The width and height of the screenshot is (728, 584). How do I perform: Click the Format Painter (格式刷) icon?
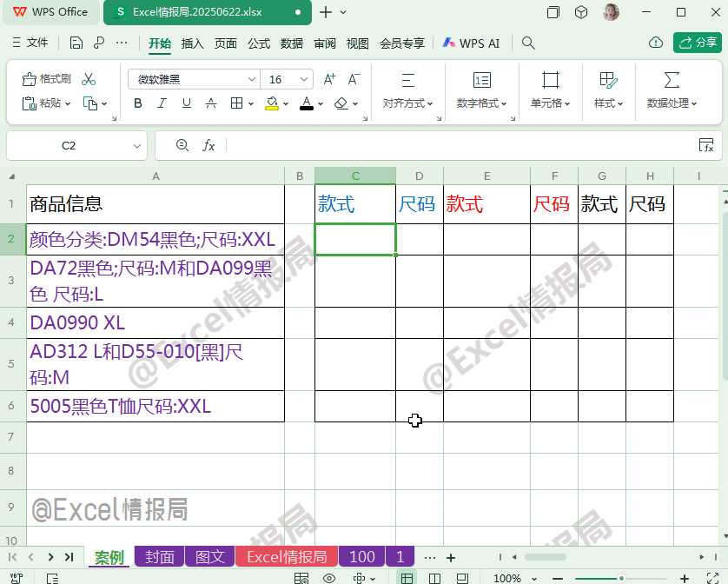[29, 79]
